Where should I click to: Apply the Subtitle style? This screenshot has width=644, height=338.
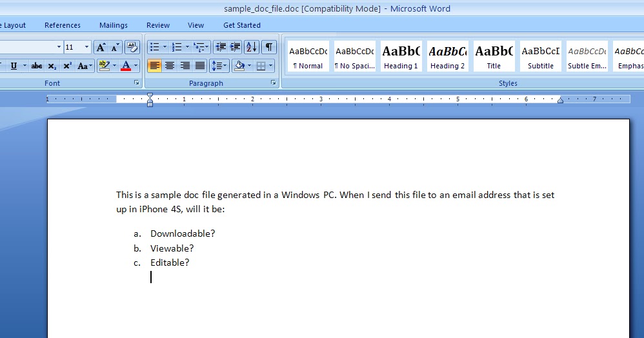point(541,56)
